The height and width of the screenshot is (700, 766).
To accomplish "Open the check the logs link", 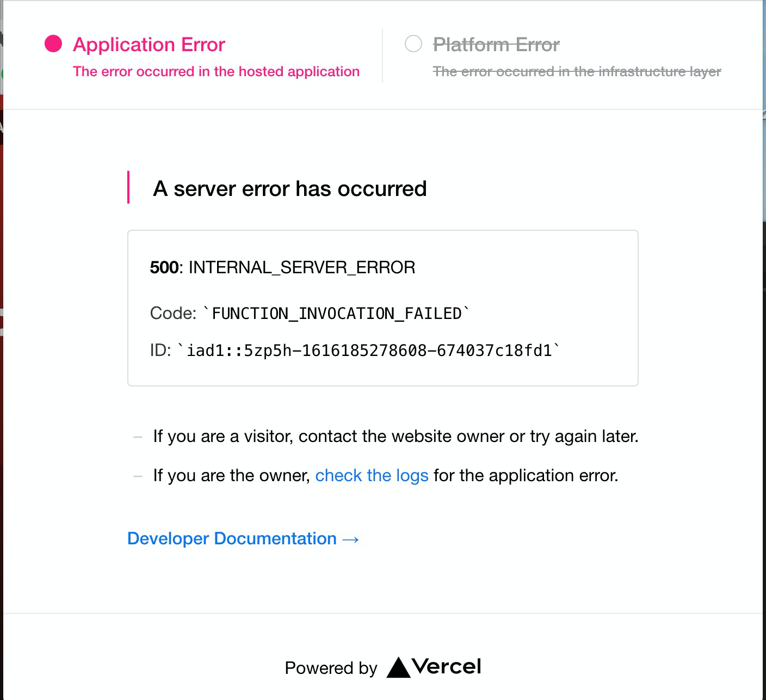I will 372,475.
